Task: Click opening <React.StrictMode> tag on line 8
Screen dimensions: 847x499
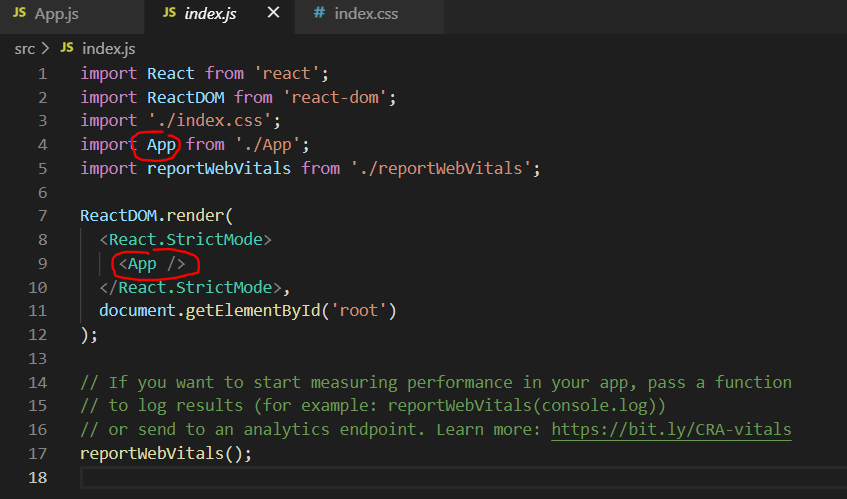Action: pyautogui.click(x=186, y=239)
